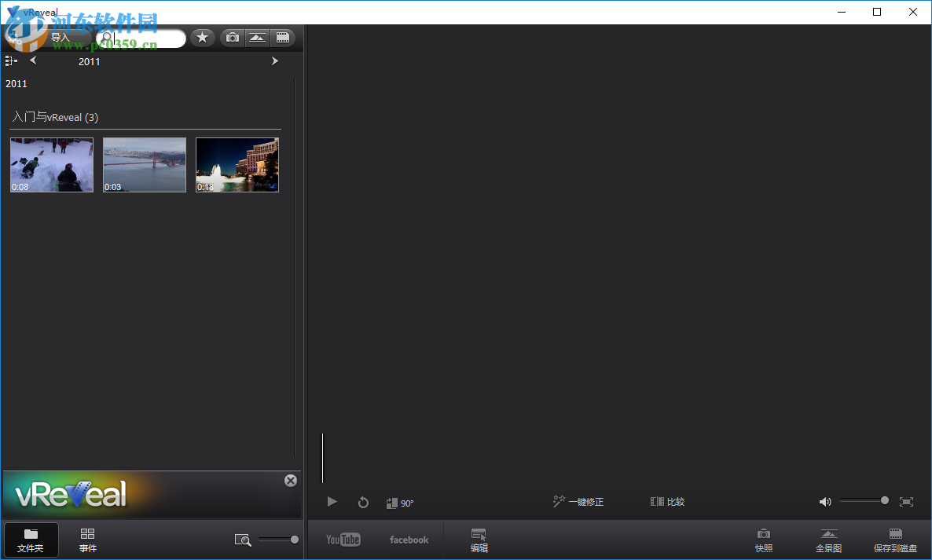Viewport: 932px width, 560px height.
Task: Switch to the 事件 events tab
Action: (x=88, y=540)
